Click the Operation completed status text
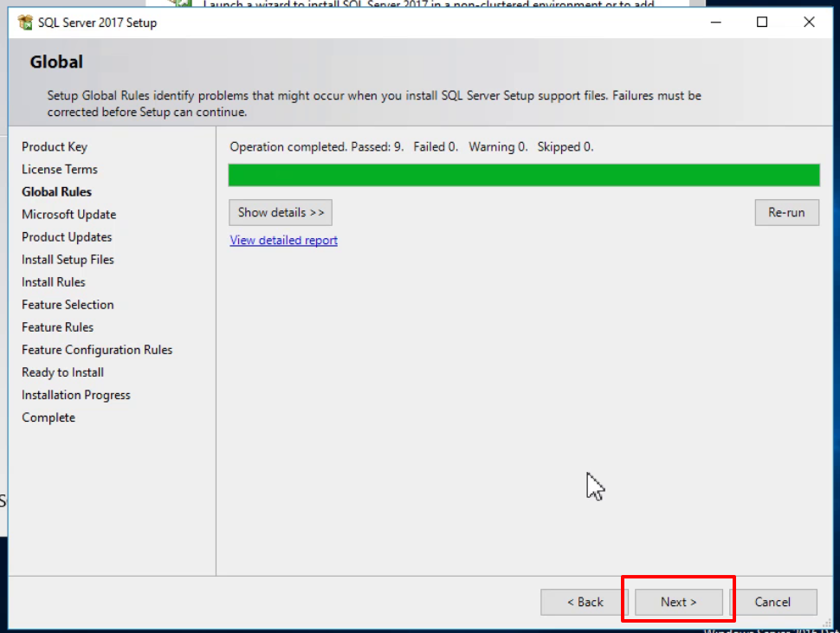Screen dimensions: 840x633 point(411,146)
